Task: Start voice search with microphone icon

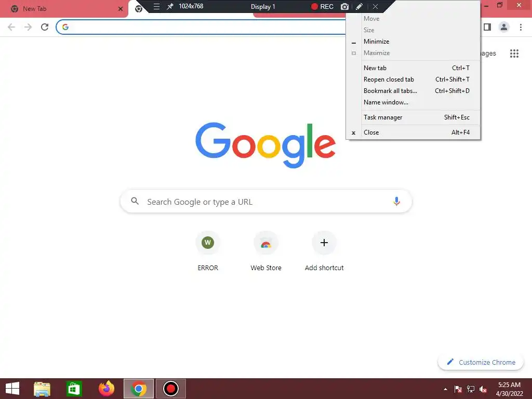Action: [396, 201]
